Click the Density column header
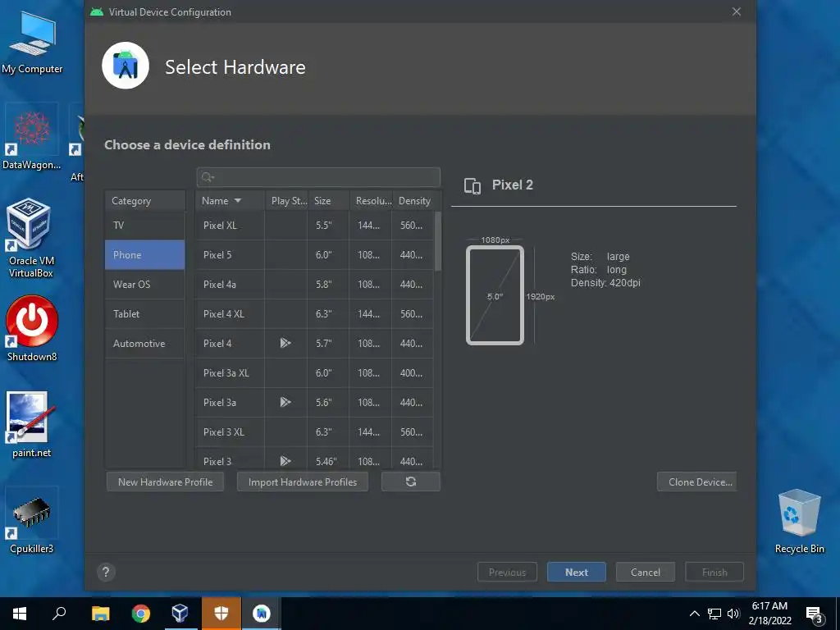The width and height of the screenshot is (840, 630). [415, 201]
